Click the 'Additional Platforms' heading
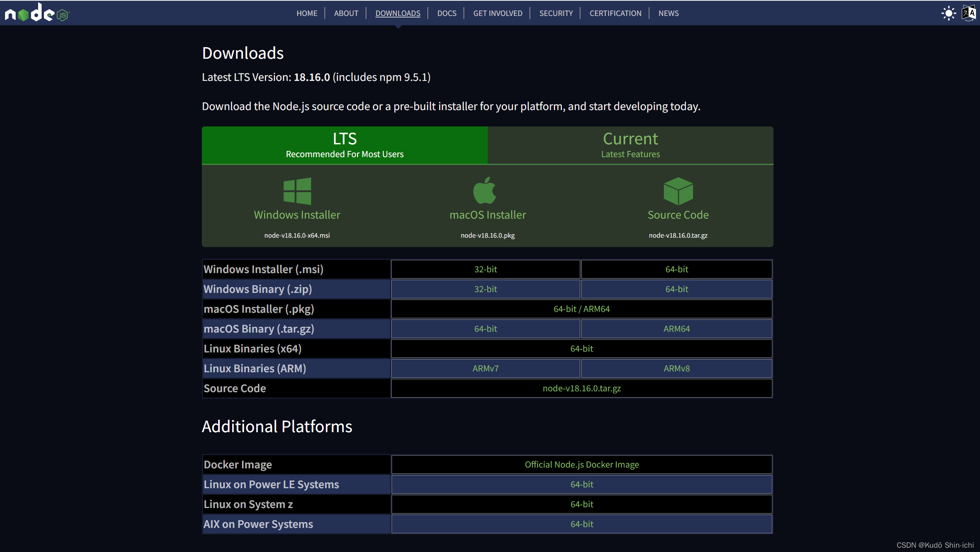The height and width of the screenshot is (552, 980). pos(277,426)
